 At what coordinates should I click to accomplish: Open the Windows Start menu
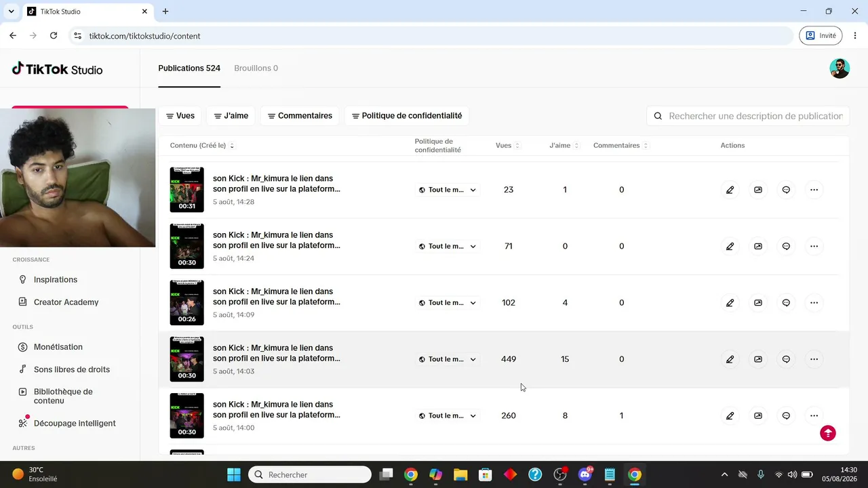pyautogui.click(x=234, y=474)
